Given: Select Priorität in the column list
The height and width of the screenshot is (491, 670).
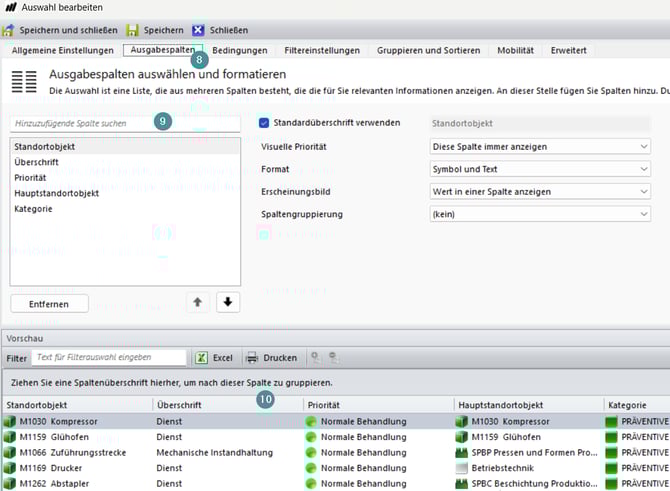Looking at the screenshot, I should coord(124,178).
